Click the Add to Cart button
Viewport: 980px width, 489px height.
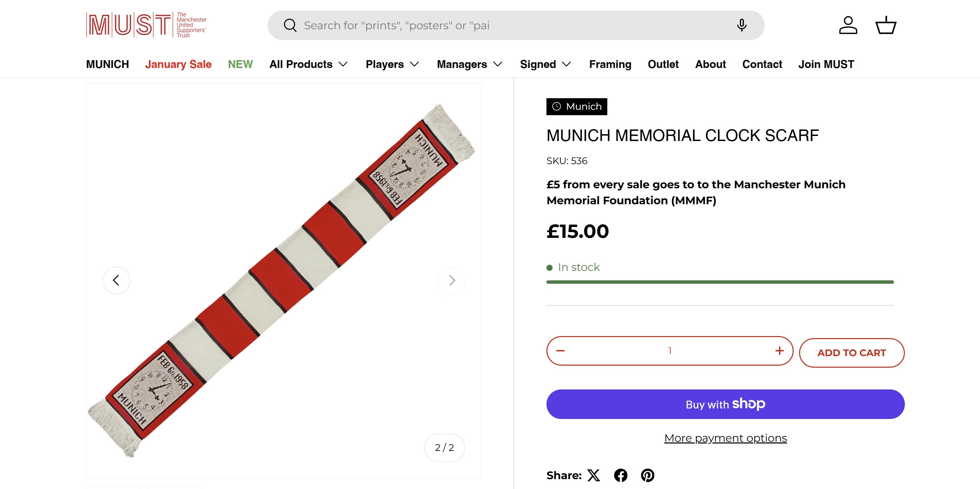pos(852,353)
